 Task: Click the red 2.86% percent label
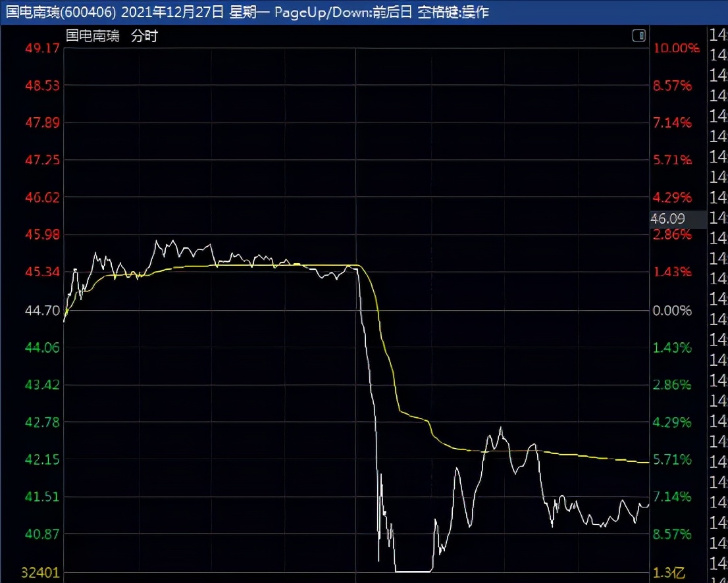coord(672,234)
